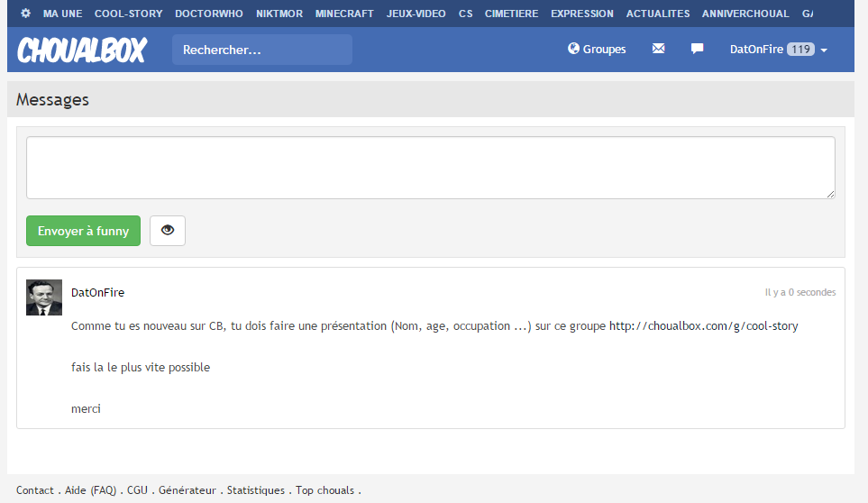The width and height of the screenshot is (868, 503).
Task: Click the DatOnFire sender name link
Action: click(97, 293)
